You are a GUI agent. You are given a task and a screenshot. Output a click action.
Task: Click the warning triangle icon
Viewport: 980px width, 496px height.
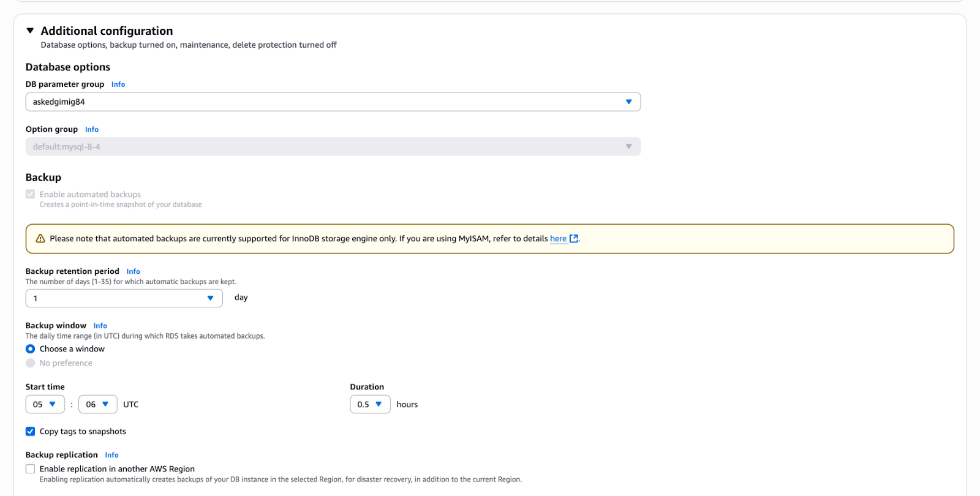[40, 239]
